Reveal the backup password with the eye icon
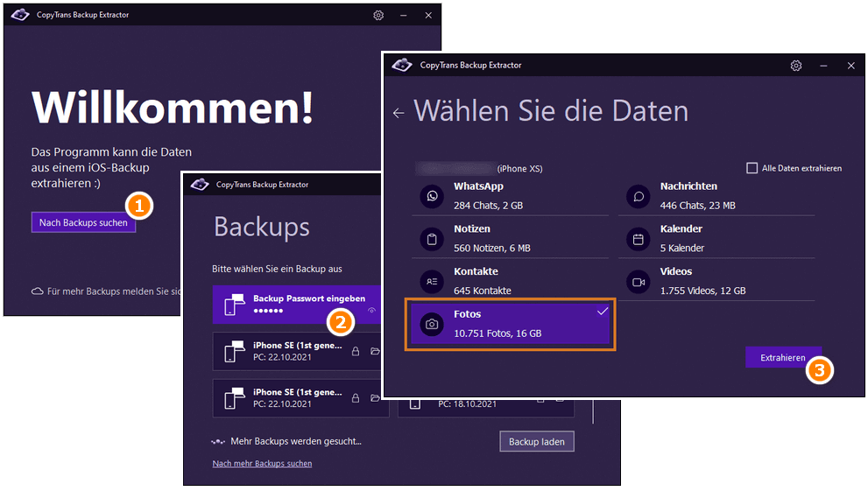Image resolution: width=868 pixels, height=491 pixels. [x=372, y=310]
